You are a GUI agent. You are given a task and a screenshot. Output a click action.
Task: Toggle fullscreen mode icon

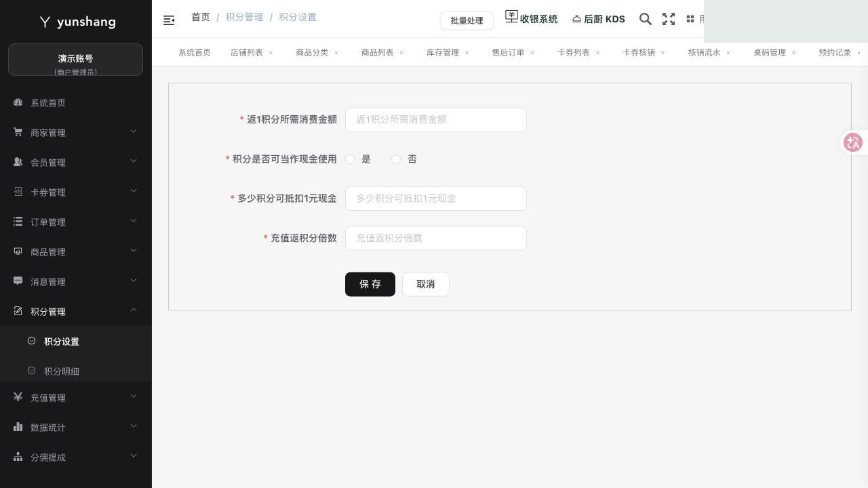(x=669, y=19)
